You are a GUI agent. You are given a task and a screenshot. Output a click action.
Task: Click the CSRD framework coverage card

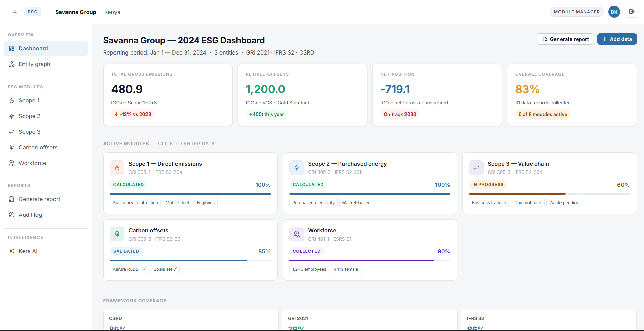click(x=191, y=320)
